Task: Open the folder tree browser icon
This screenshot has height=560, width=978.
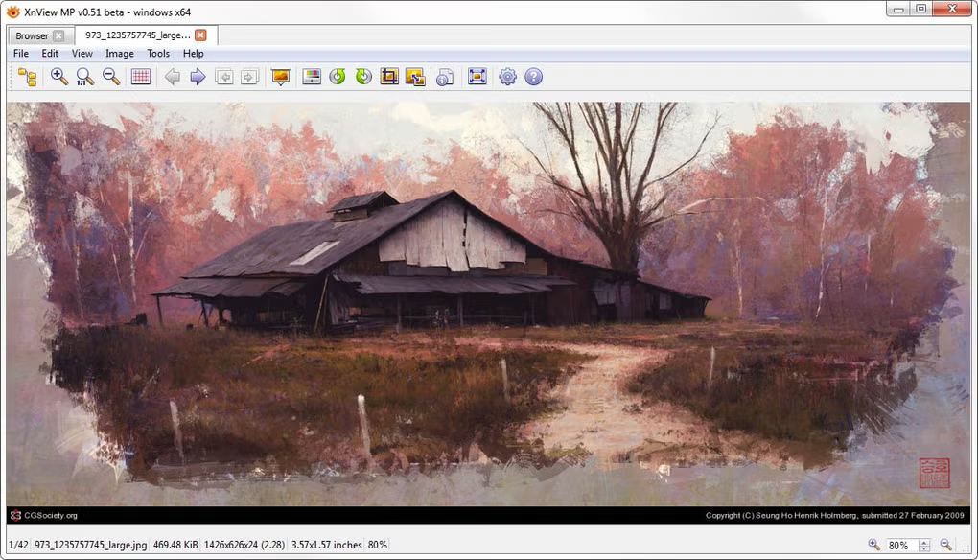Action: [28, 77]
